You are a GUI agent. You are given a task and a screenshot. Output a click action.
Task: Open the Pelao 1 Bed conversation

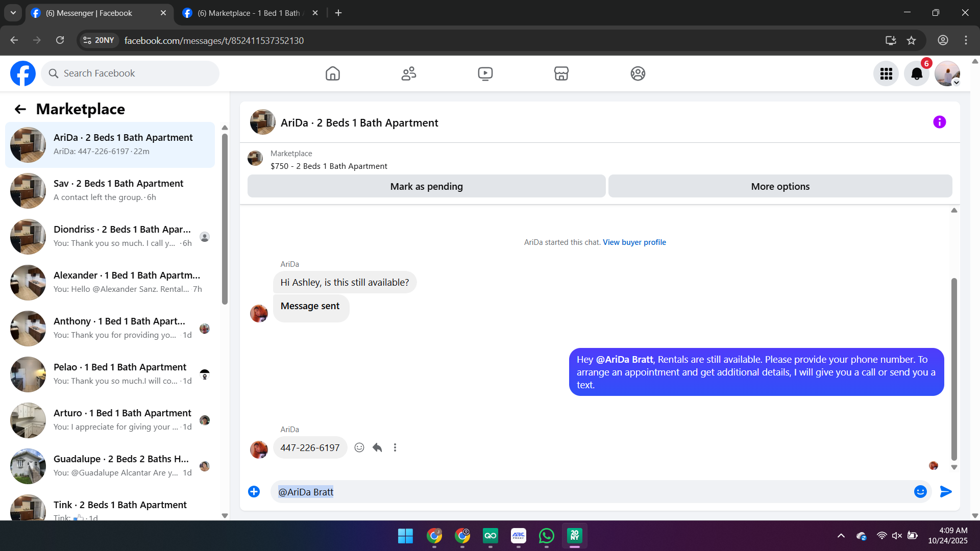click(110, 374)
